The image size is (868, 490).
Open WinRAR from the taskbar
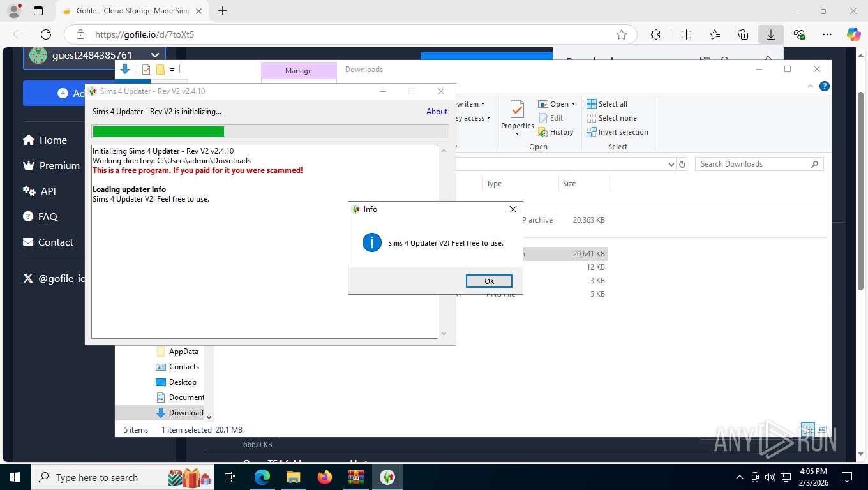click(x=355, y=477)
